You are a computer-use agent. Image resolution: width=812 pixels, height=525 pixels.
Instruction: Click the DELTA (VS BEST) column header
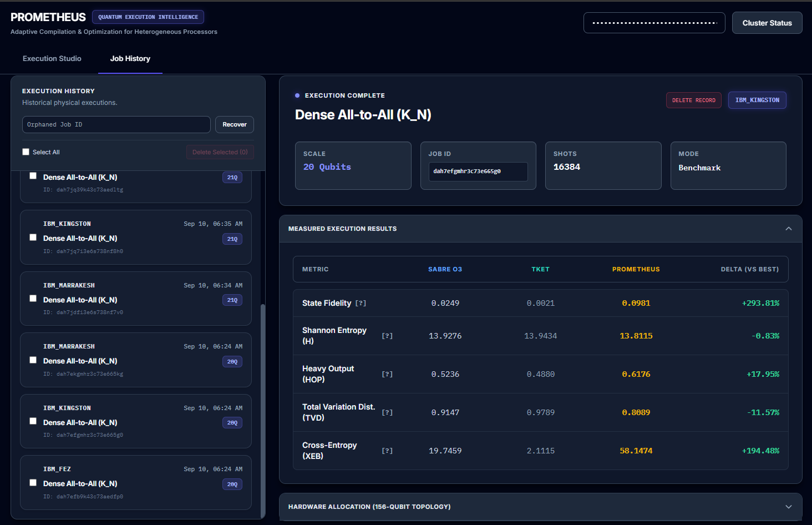(750, 269)
